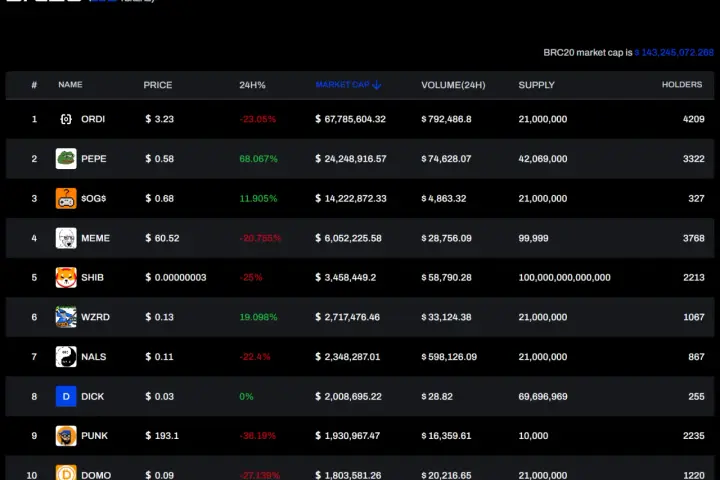This screenshot has height=480, width=720.
Task: Toggle the Market Cap sort arrow
Action: click(x=377, y=85)
